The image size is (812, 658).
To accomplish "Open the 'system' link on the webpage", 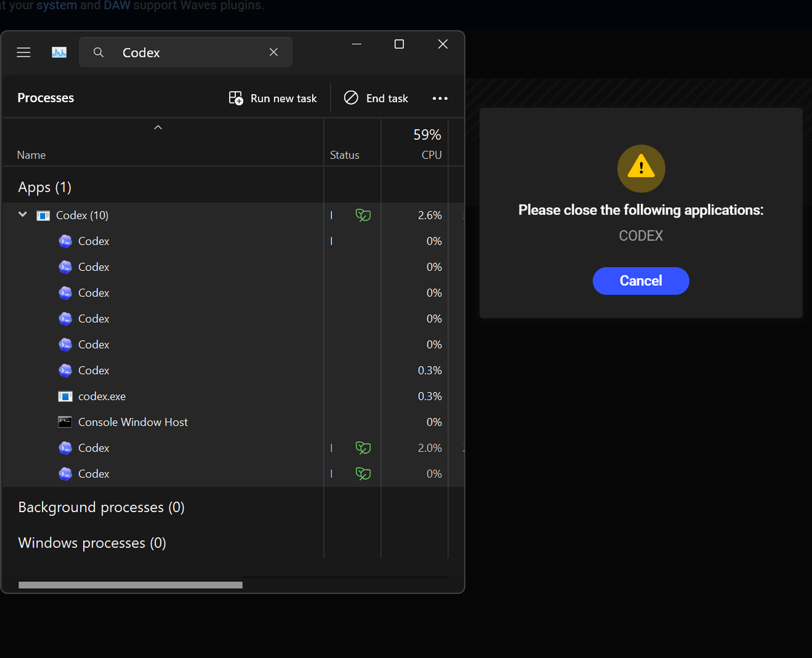I will [x=56, y=5].
